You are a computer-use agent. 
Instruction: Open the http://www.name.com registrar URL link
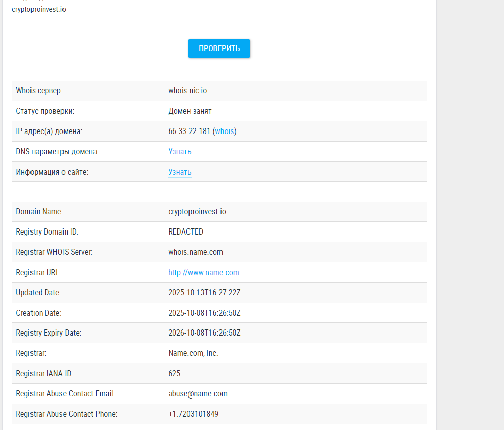pos(203,273)
